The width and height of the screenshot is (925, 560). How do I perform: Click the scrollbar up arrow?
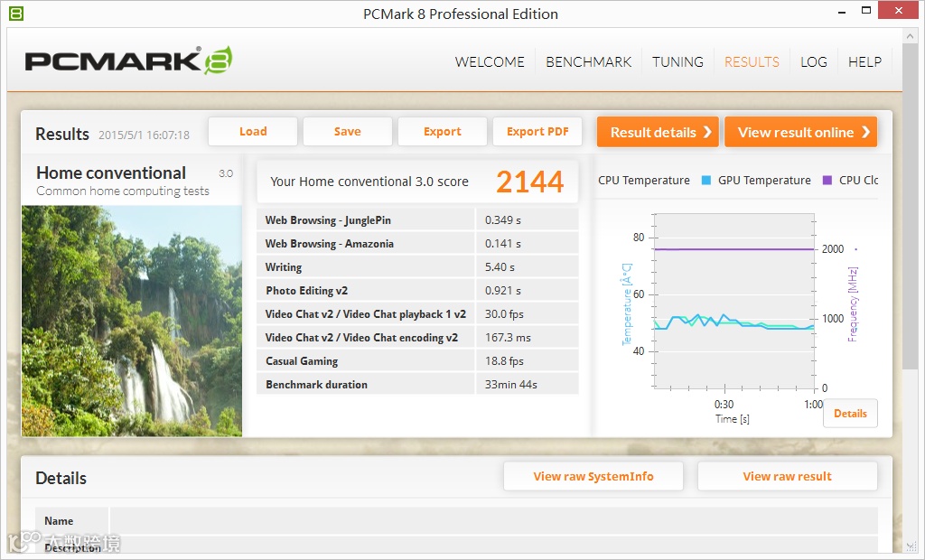pos(909,36)
